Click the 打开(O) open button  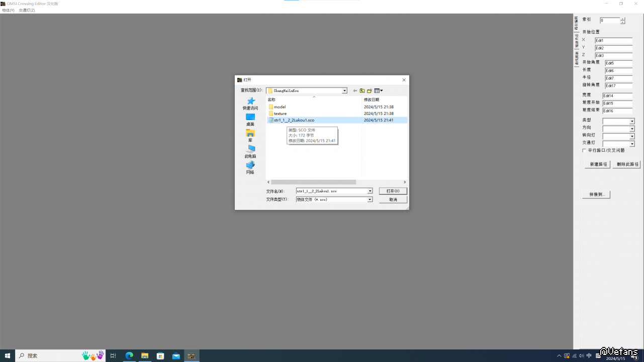point(393,191)
